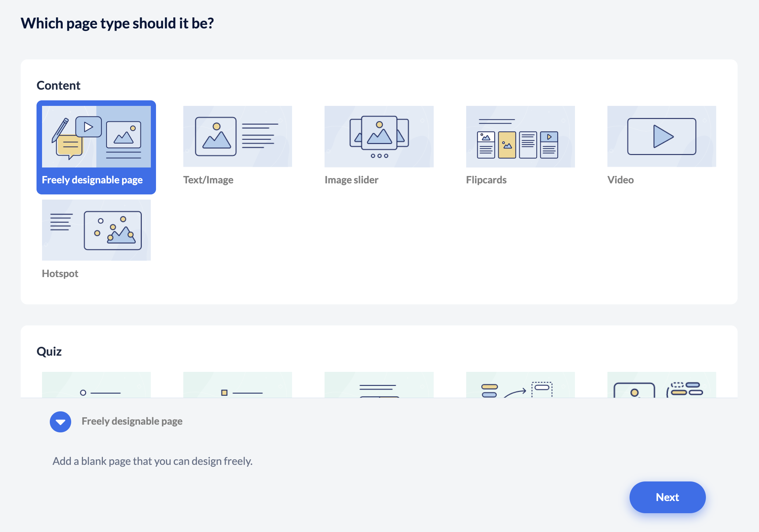This screenshot has height=532, width=759.
Task: Click the Next button
Action: point(667,497)
